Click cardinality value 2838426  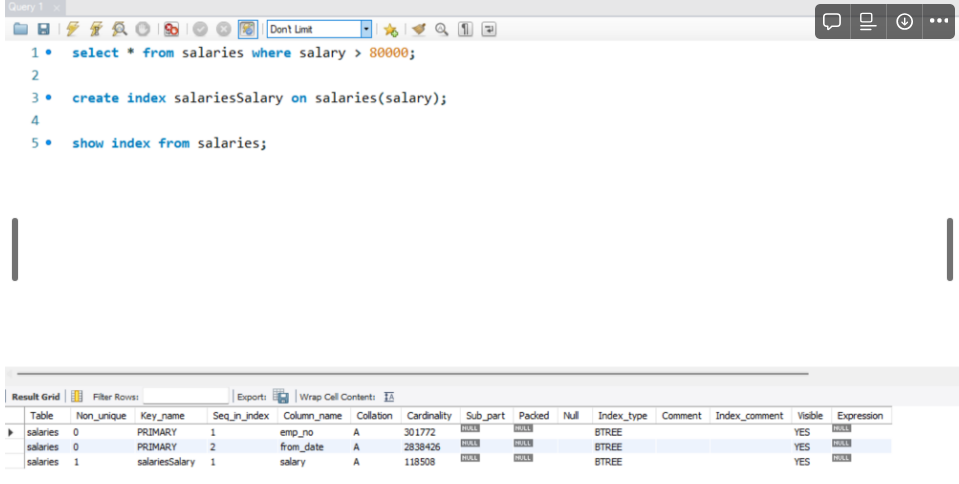click(x=422, y=447)
